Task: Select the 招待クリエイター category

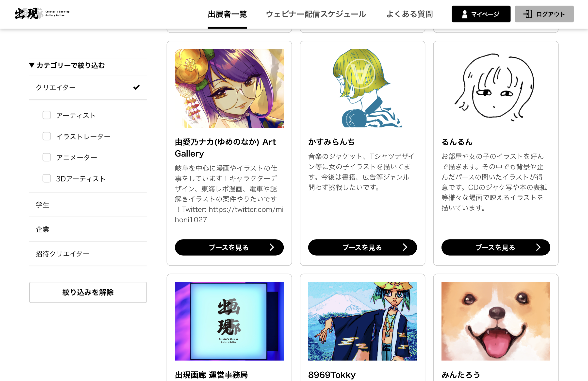Action: (88, 254)
